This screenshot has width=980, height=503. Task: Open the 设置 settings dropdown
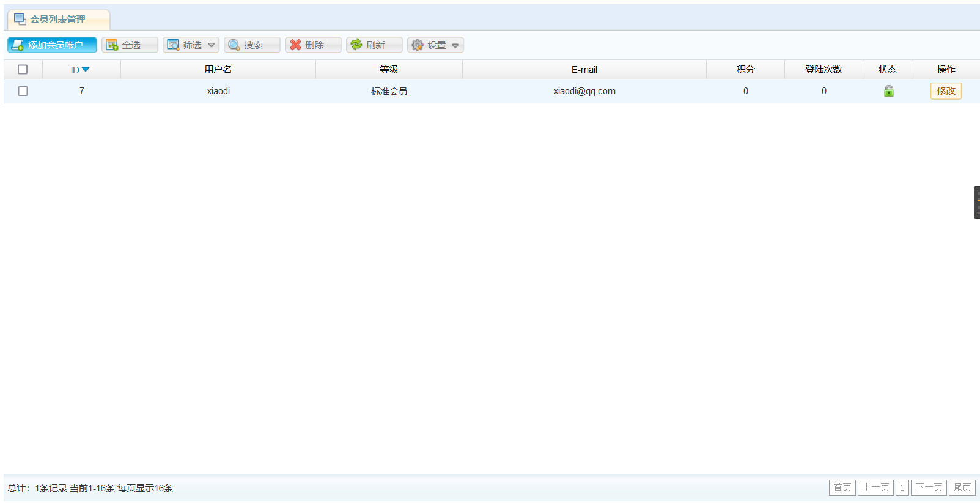(435, 45)
